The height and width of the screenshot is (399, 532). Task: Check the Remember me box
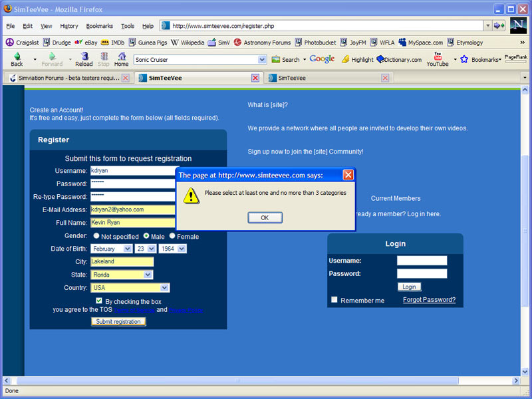tap(334, 300)
